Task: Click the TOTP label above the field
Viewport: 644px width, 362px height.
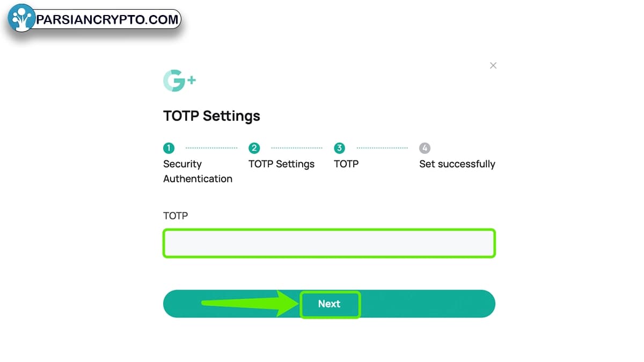Action: [x=175, y=216]
